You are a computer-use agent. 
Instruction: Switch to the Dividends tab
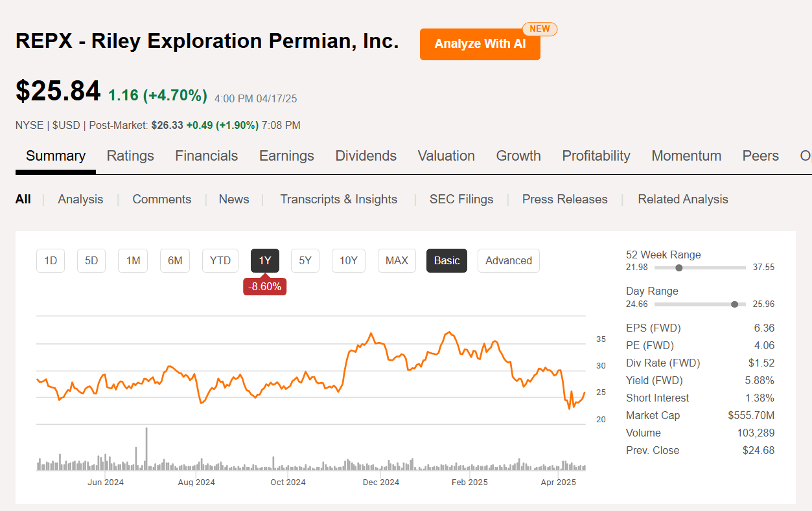[365, 155]
